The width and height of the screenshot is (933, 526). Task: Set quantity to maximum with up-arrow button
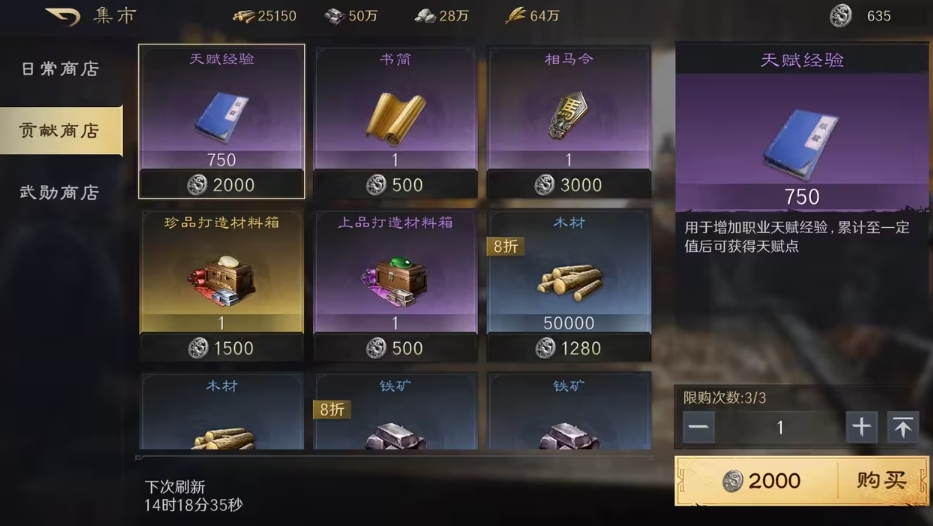(903, 427)
